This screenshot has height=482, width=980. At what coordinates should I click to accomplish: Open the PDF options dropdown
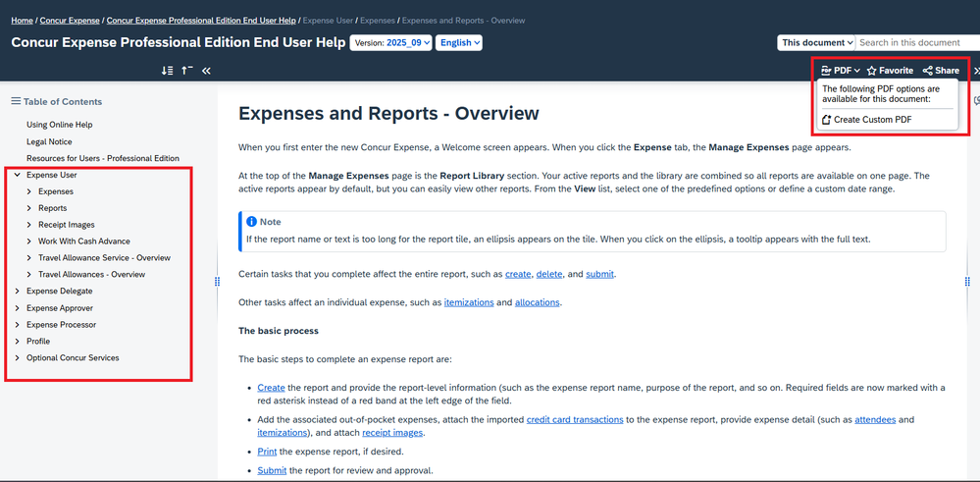coord(841,71)
